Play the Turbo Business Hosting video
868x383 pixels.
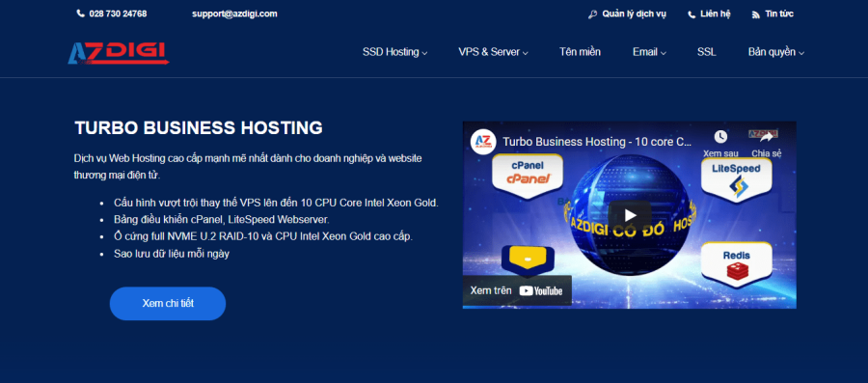coord(630,215)
